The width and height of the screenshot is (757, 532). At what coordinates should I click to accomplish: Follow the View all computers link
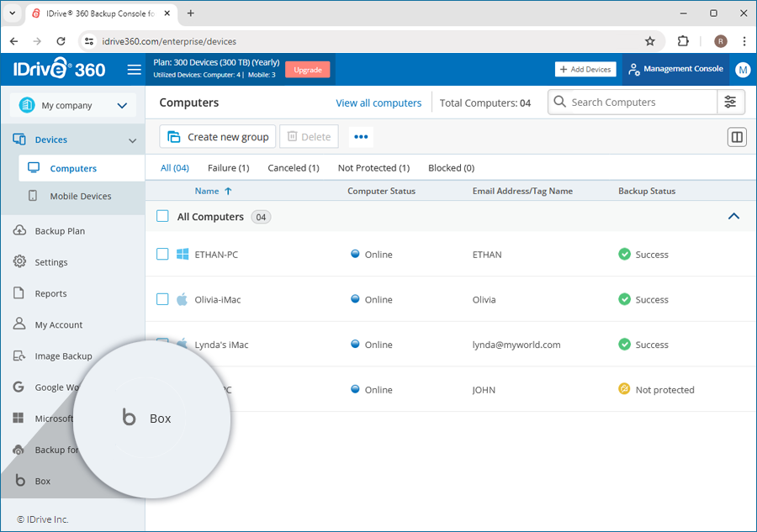point(378,103)
